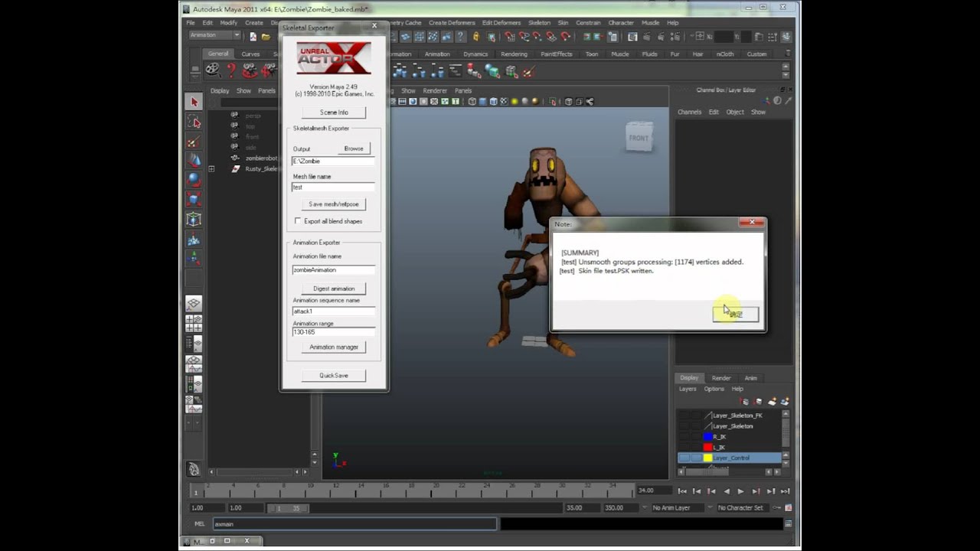Screen dimensions: 980x551
Task: Open the Animation menu set dropdown
Action: coord(215,35)
